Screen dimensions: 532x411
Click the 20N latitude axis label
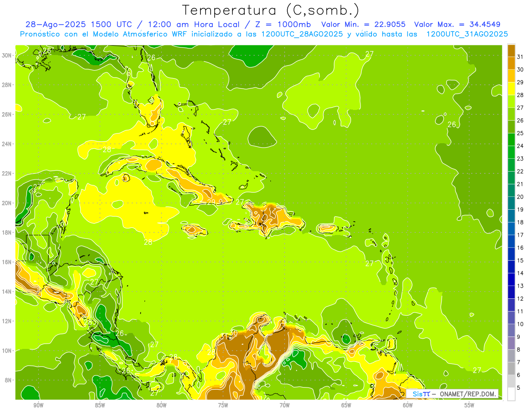pos(7,203)
